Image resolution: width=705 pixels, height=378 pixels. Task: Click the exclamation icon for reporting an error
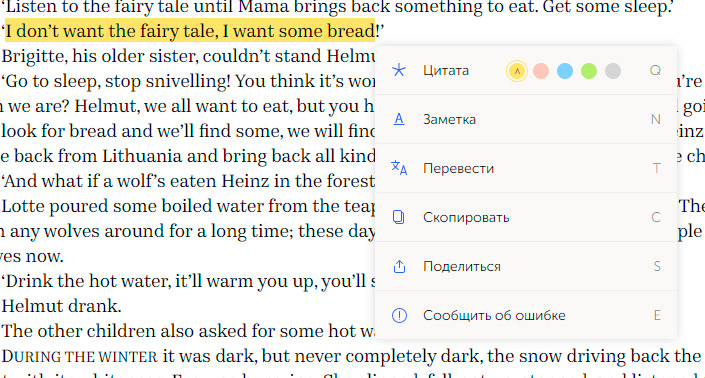399,315
